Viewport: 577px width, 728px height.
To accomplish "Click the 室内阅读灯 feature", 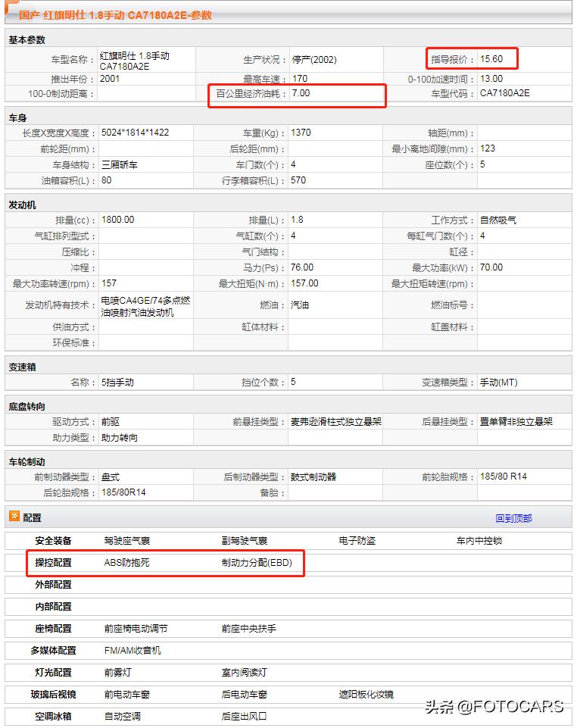I will click(x=244, y=672).
